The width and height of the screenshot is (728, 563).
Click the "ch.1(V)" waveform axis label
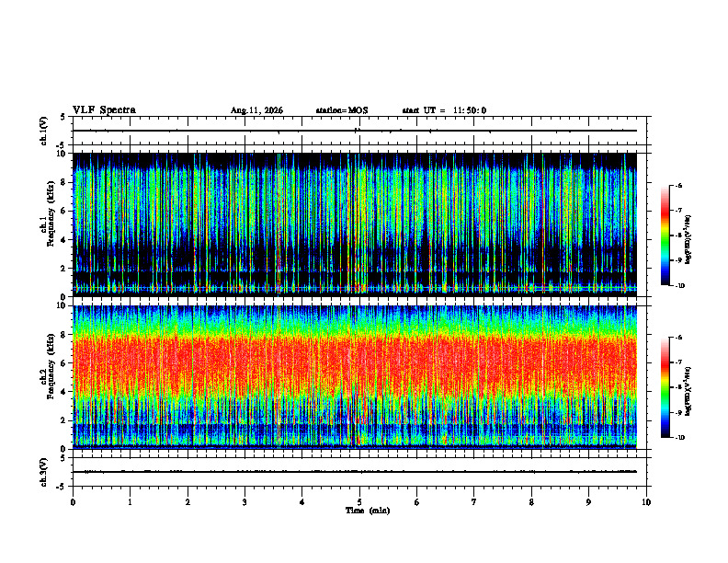pos(44,131)
